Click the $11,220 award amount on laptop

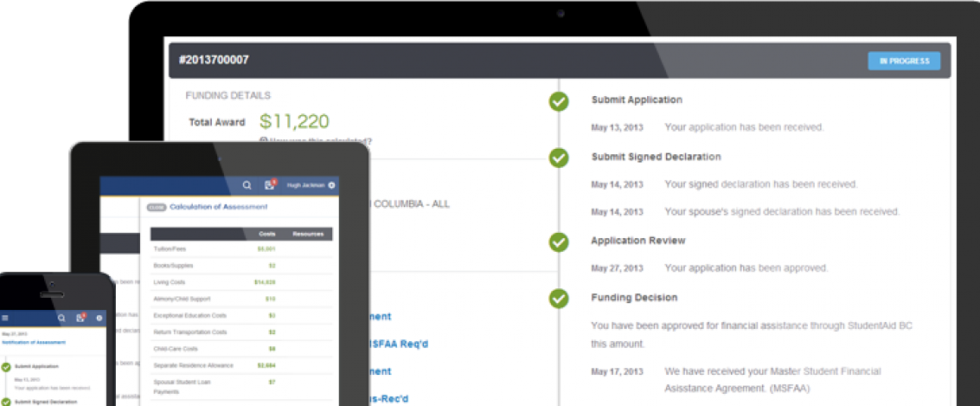point(294,121)
